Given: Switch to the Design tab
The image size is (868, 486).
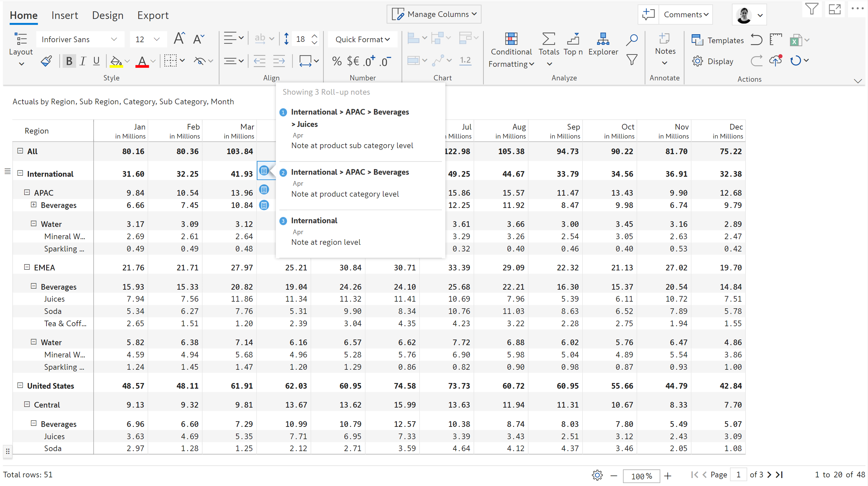Looking at the screenshot, I should (x=108, y=15).
